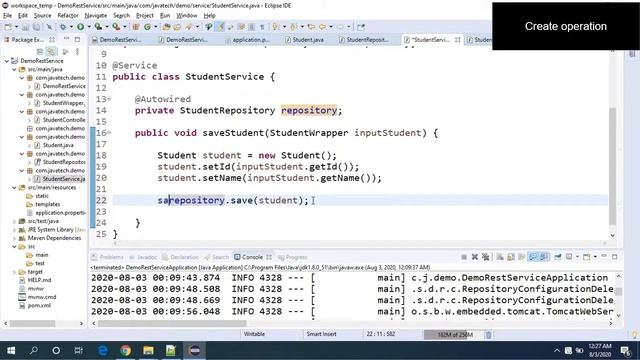The width and height of the screenshot is (640, 360).
Task: Open the File menu
Action: [x=7, y=16]
